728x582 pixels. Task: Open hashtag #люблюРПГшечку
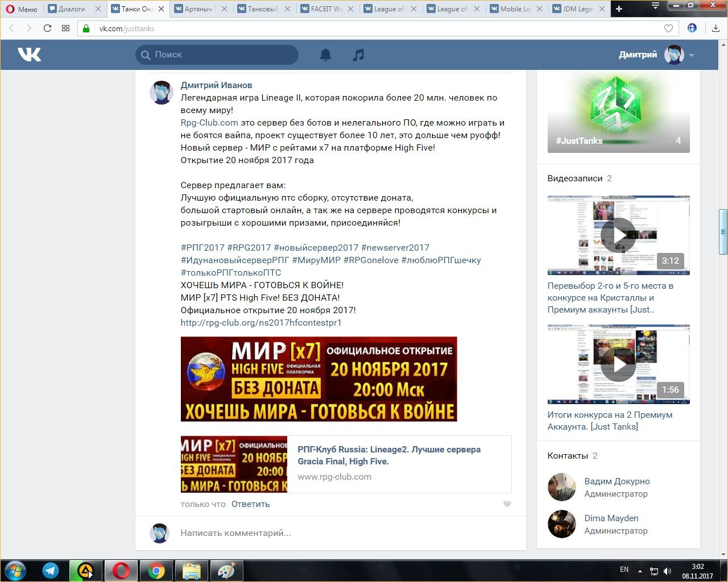(x=441, y=260)
